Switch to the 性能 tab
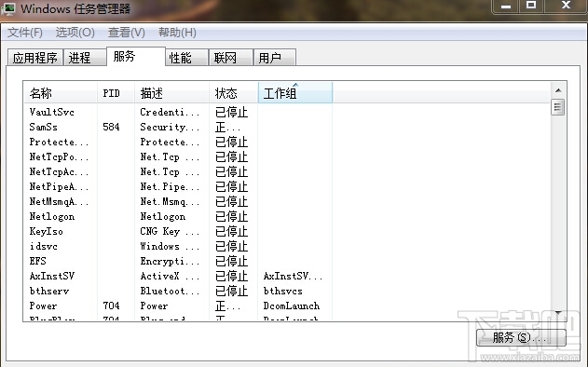Viewport: 588px width, 367px height. tap(186, 58)
